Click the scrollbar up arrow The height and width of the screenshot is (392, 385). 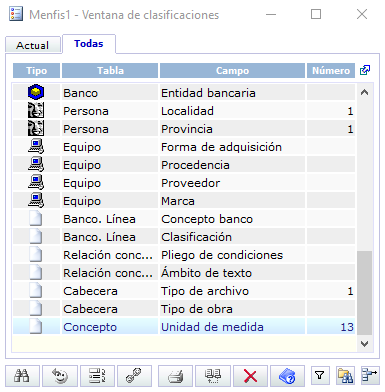point(364,93)
